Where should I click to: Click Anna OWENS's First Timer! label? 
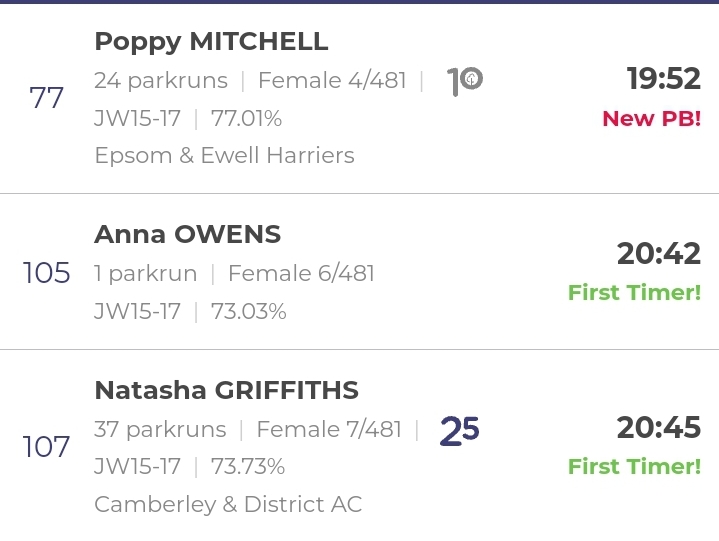click(x=635, y=293)
